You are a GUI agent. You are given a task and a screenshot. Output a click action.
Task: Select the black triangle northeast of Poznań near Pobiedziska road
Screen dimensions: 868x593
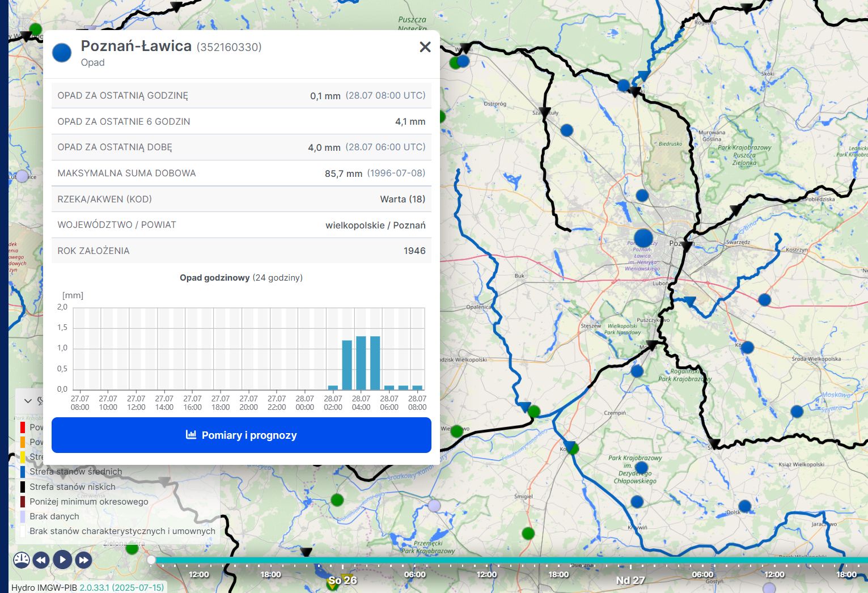(x=735, y=210)
